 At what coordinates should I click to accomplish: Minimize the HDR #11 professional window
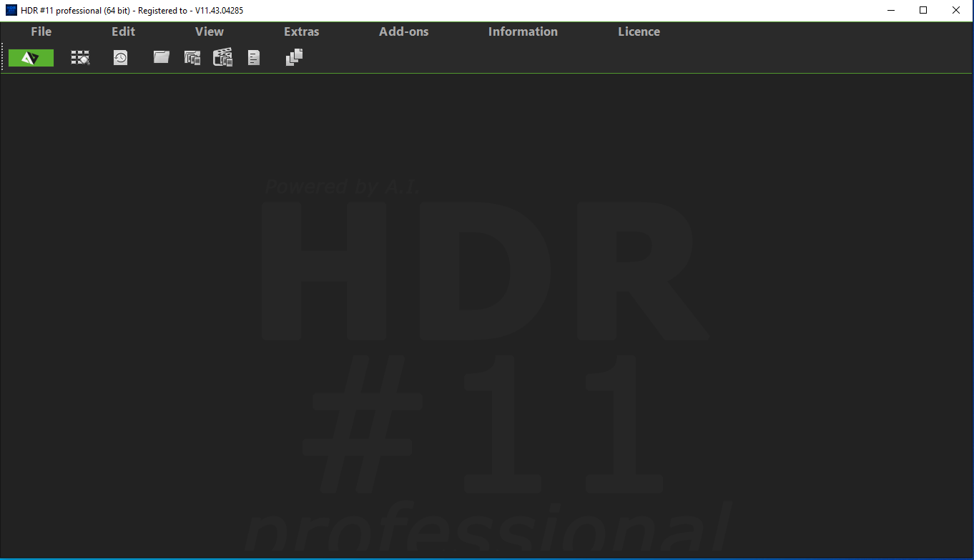[891, 10]
